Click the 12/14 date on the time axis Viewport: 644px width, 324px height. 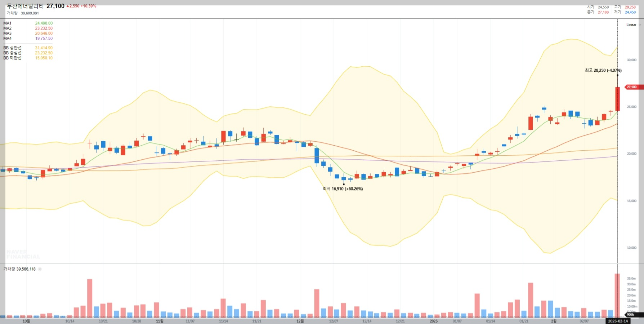[x=367, y=321]
